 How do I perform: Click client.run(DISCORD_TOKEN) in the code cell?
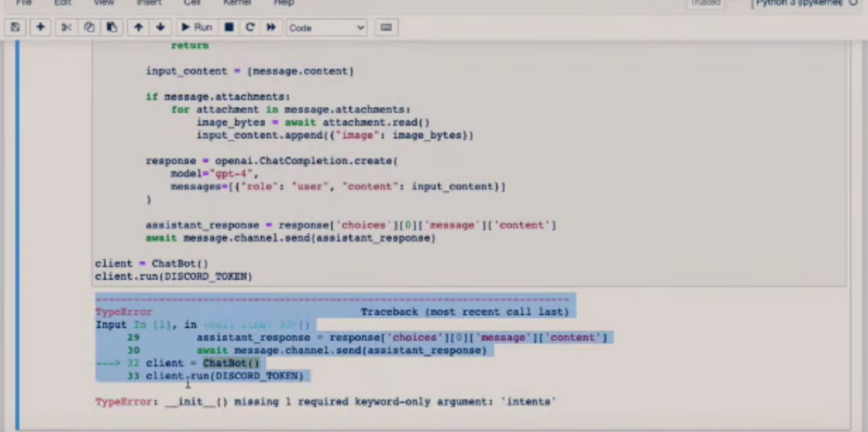[x=174, y=277]
